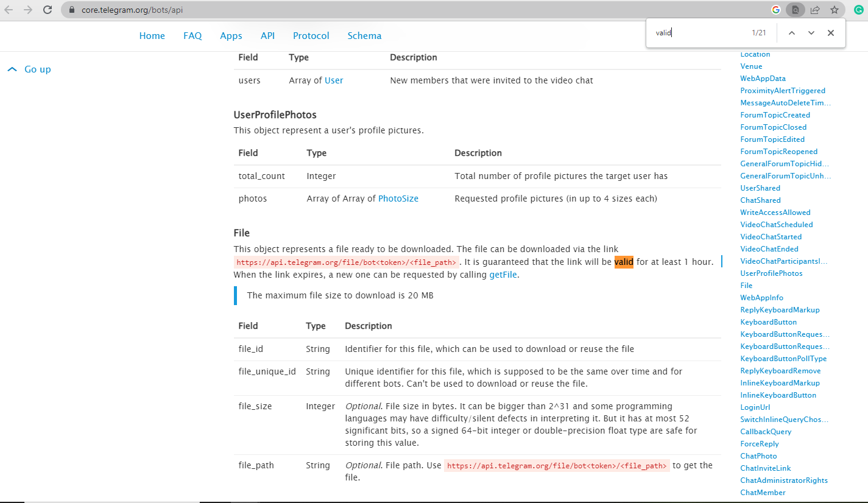Go to FAQ in top navigation
This screenshot has width=868, height=503.
(192, 36)
